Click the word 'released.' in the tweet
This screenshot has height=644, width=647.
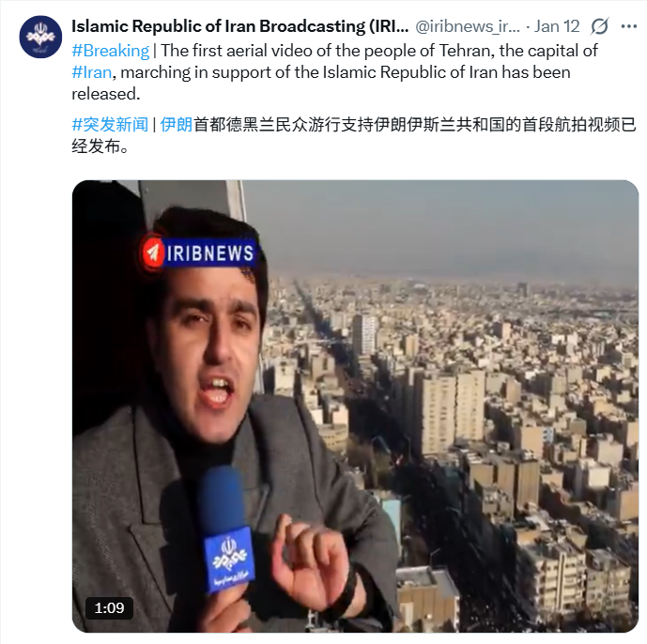[105, 94]
